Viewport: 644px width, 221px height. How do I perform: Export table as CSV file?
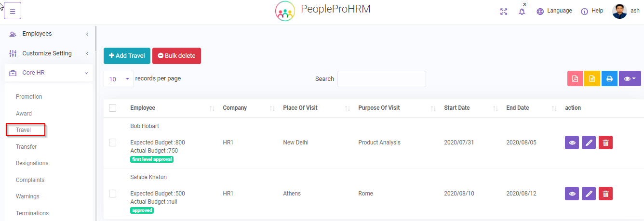point(592,79)
